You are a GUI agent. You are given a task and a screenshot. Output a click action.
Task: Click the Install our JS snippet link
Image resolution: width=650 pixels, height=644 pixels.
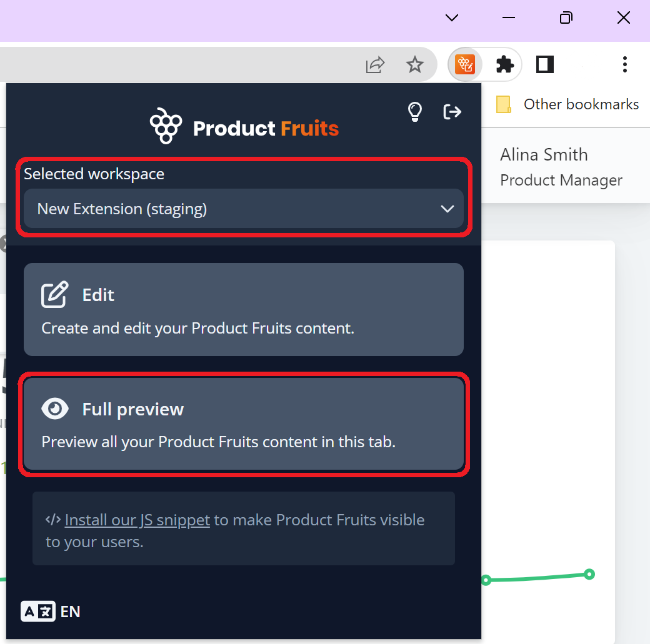(137, 519)
